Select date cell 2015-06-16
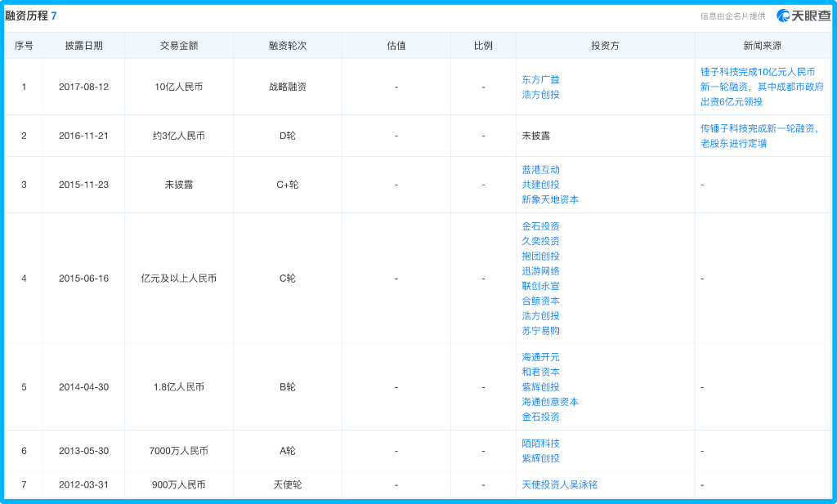Viewport: 837px width, 504px height. click(x=84, y=279)
